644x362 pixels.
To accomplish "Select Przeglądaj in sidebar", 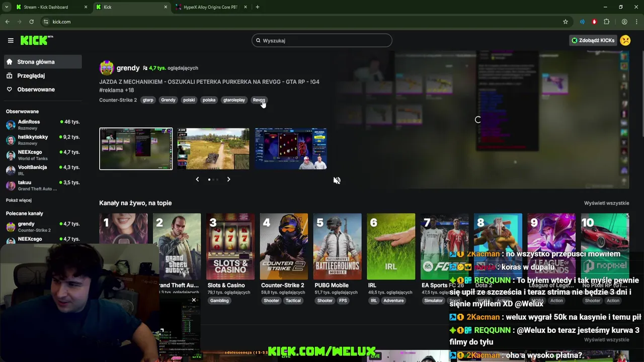I will coord(43,75).
